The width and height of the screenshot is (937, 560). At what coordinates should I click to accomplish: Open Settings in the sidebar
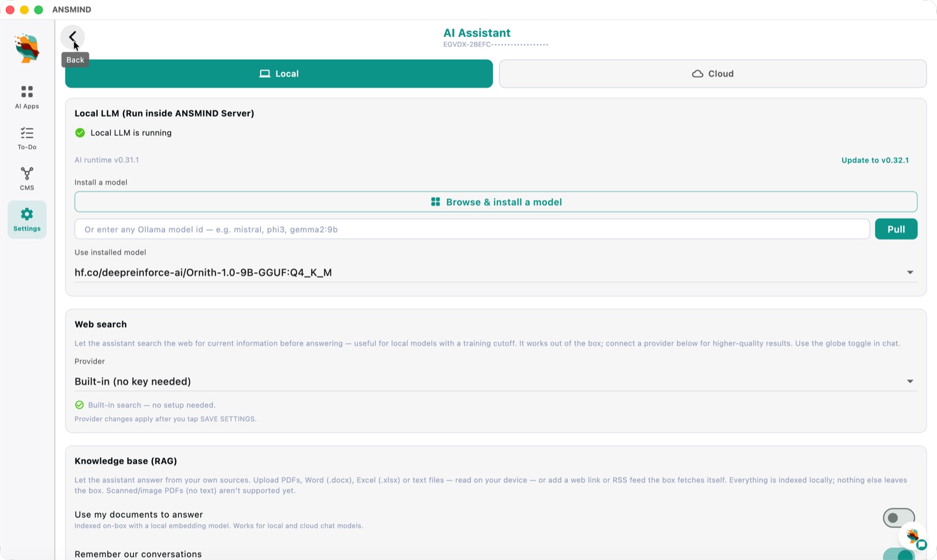point(27,219)
